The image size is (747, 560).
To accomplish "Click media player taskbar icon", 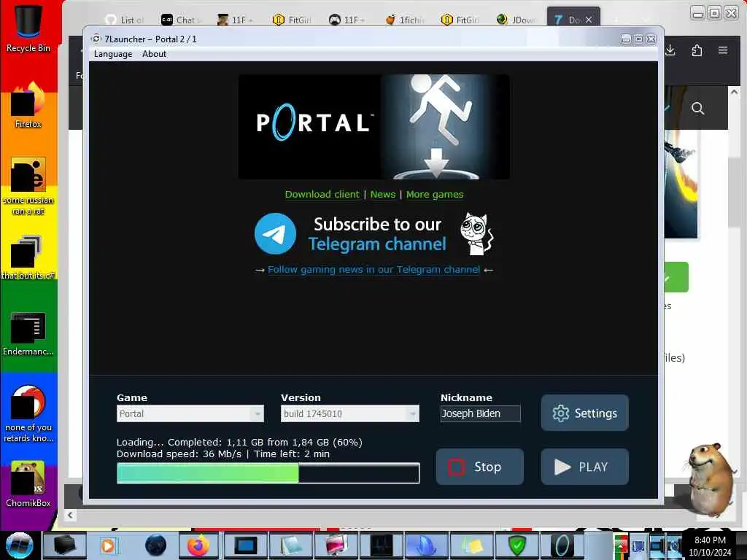I will pyautogui.click(x=108, y=545).
